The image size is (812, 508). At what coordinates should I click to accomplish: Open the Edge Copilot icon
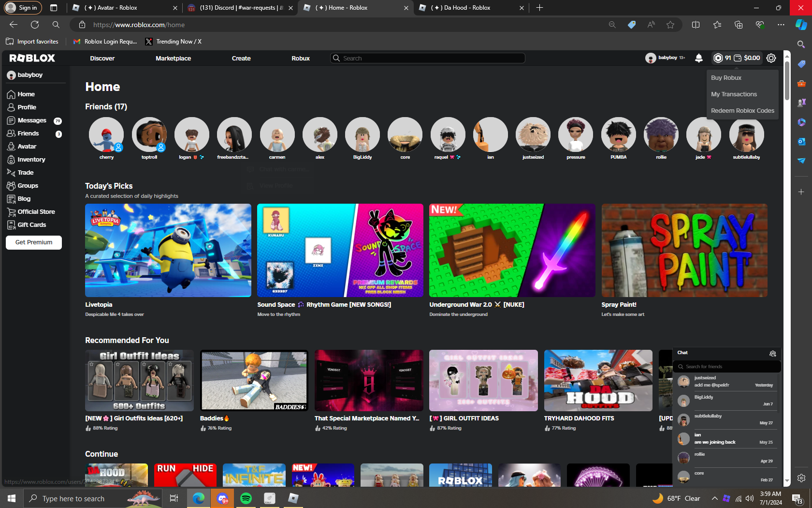(x=801, y=25)
